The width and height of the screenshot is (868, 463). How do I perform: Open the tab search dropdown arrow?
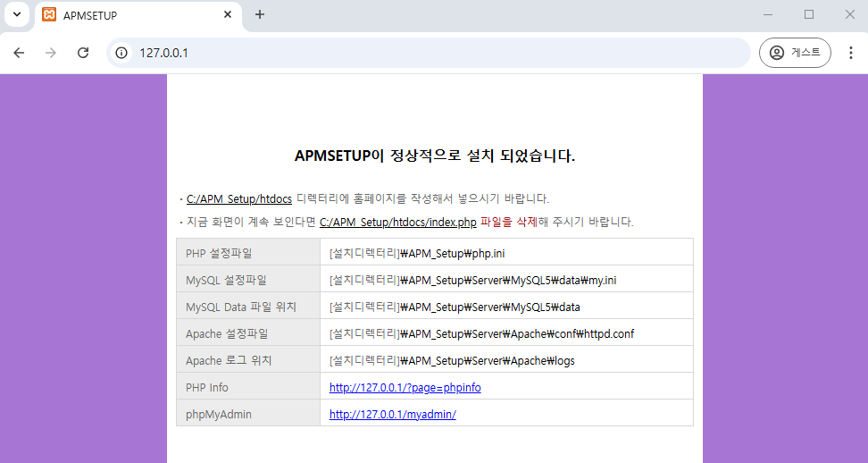tap(17, 14)
